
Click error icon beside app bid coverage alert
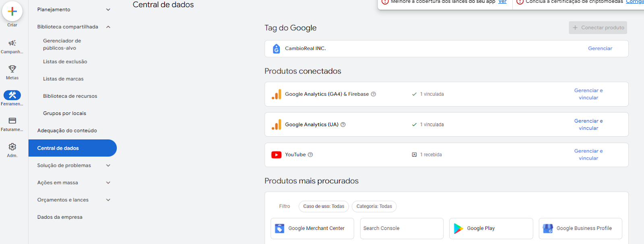(x=385, y=2)
